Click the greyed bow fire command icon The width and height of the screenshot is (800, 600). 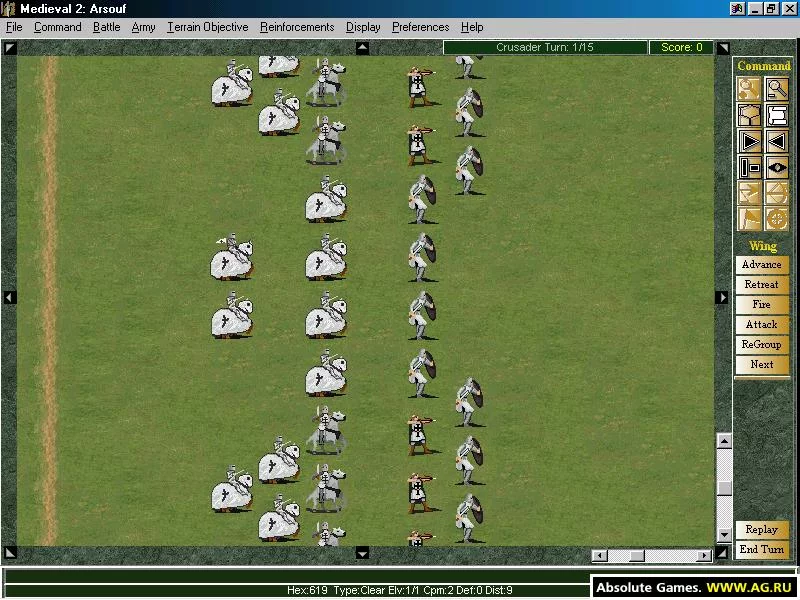(x=777, y=193)
